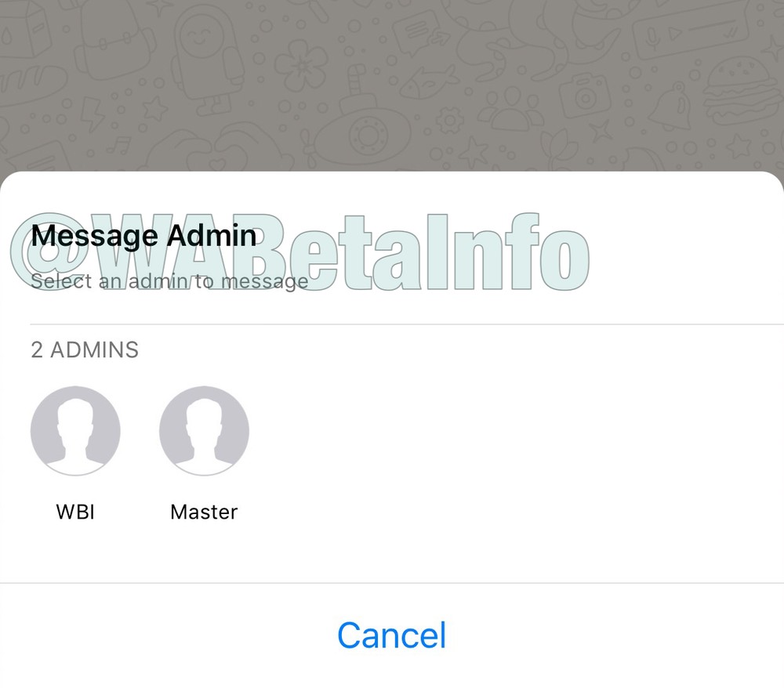Tap the Master name label
This screenshot has width=784, height=688.
pyautogui.click(x=204, y=512)
